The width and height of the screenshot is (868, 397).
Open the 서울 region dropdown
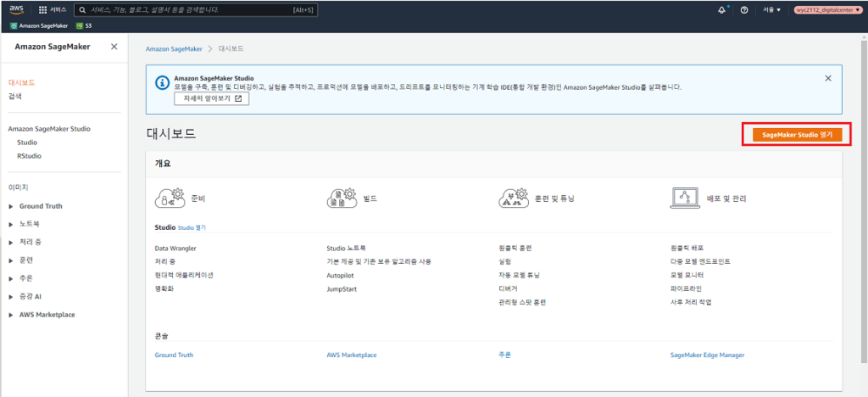click(x=771, y=10)
